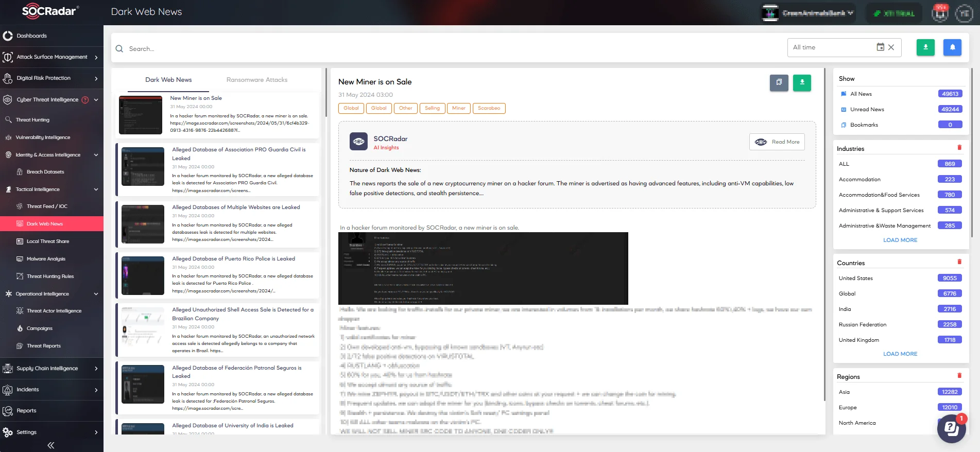The image size is (980, 452).
Task: Select highlighted Dark Web News sidebar item
Action: point(51,224)
